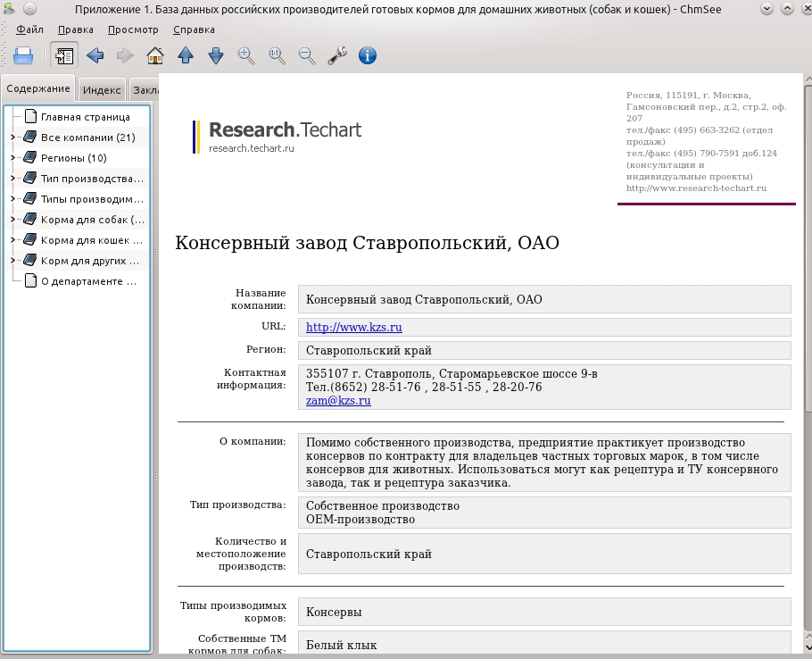Click book icon next to Корма для кошек

click(30, 240)
